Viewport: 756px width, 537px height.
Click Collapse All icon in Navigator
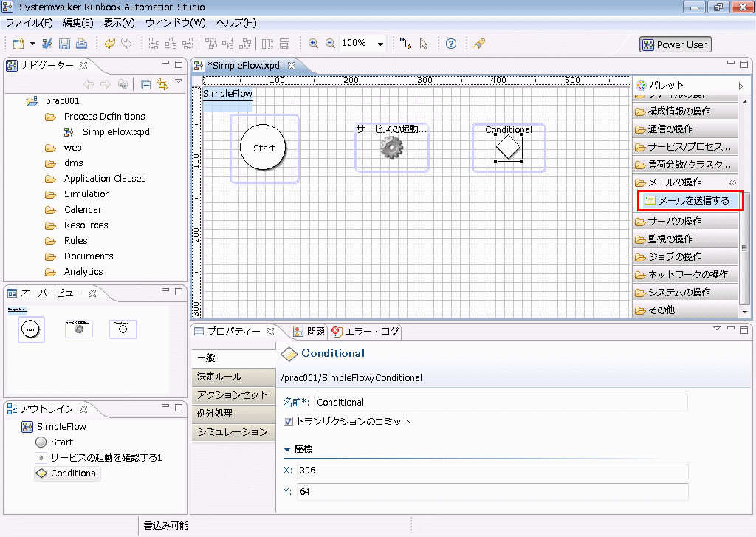pyautogui.click(x=145, y=85)
